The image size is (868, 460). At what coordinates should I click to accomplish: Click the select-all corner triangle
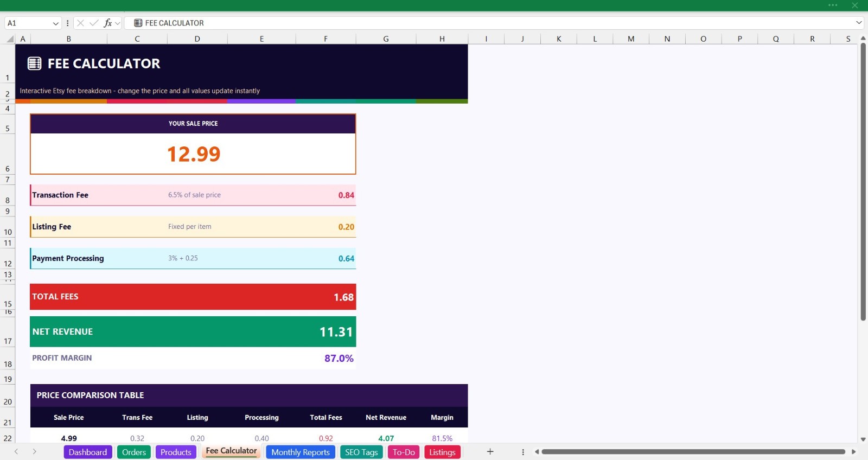tap(10, 39)
